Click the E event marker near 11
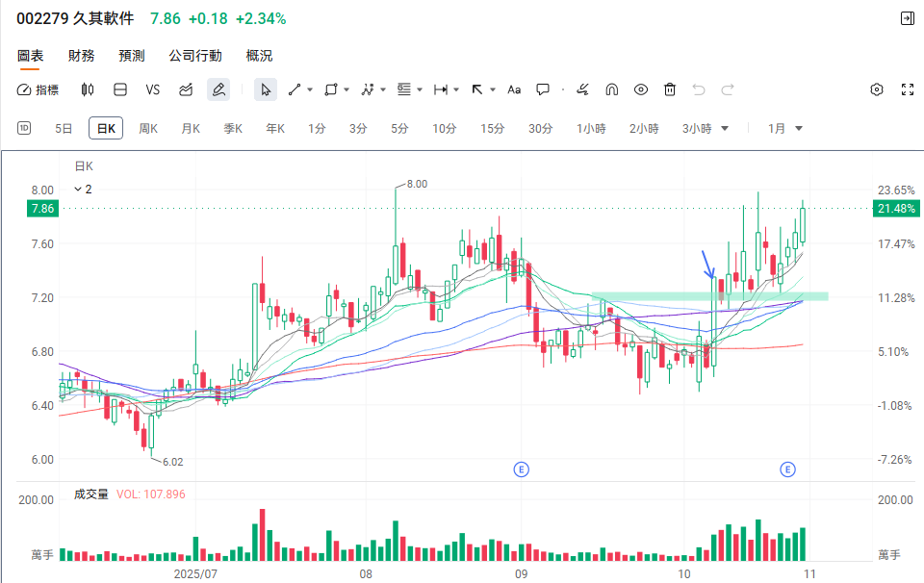 788,469
